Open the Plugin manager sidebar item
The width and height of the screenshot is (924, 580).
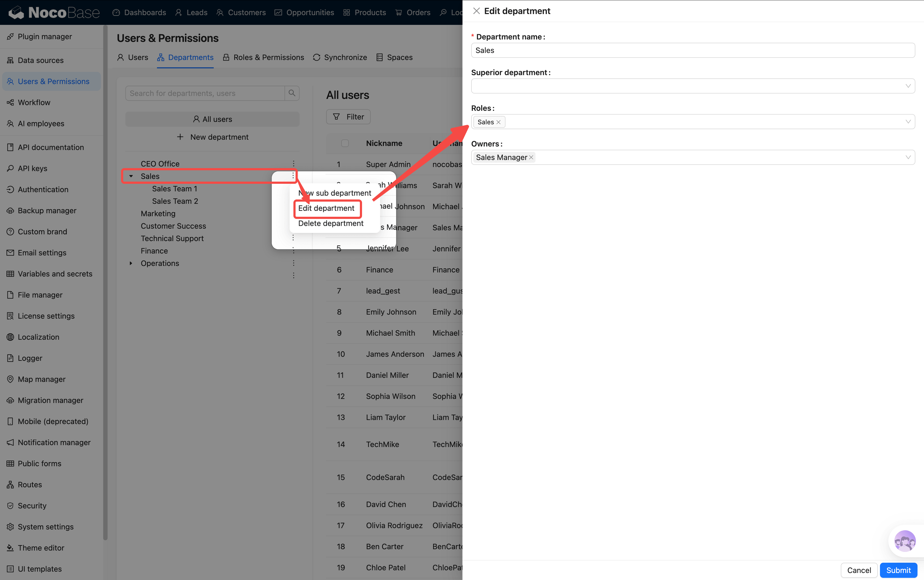[x=45, y=36]
